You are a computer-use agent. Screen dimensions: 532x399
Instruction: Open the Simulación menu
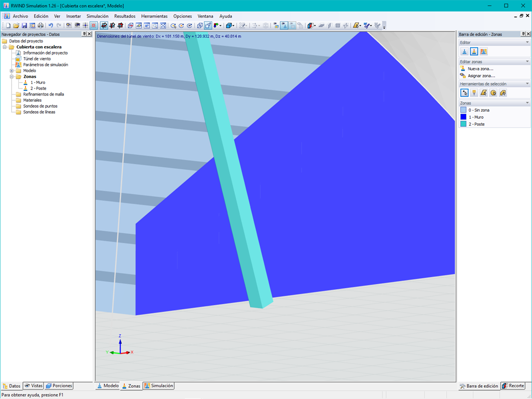97,16
